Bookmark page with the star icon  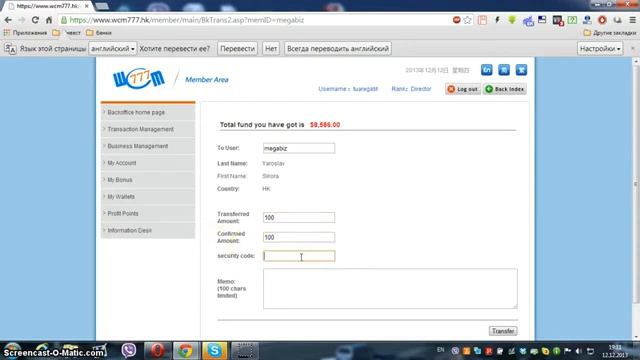point(467,20)
